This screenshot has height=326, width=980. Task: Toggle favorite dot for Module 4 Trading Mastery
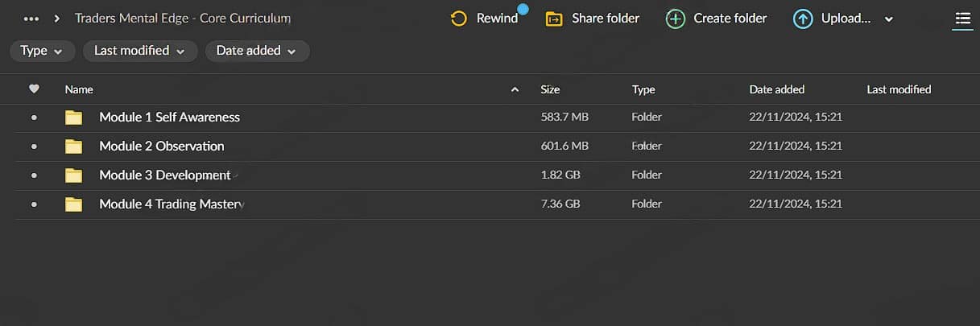(34, 204)
